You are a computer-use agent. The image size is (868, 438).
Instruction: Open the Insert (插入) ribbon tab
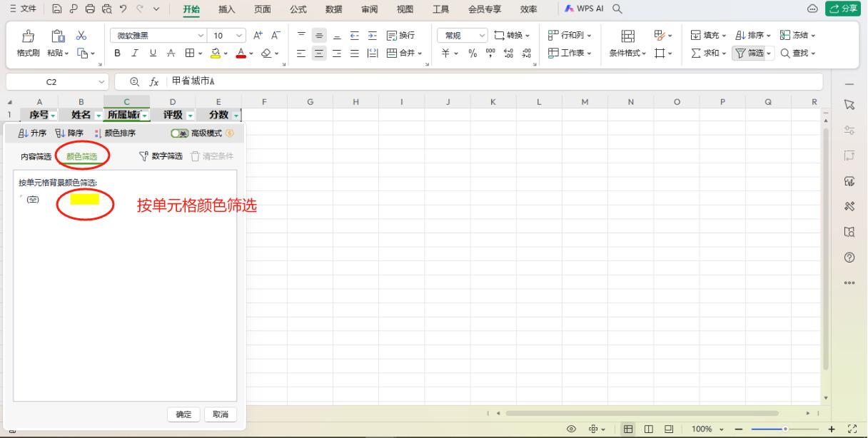(x=227, y=9)
